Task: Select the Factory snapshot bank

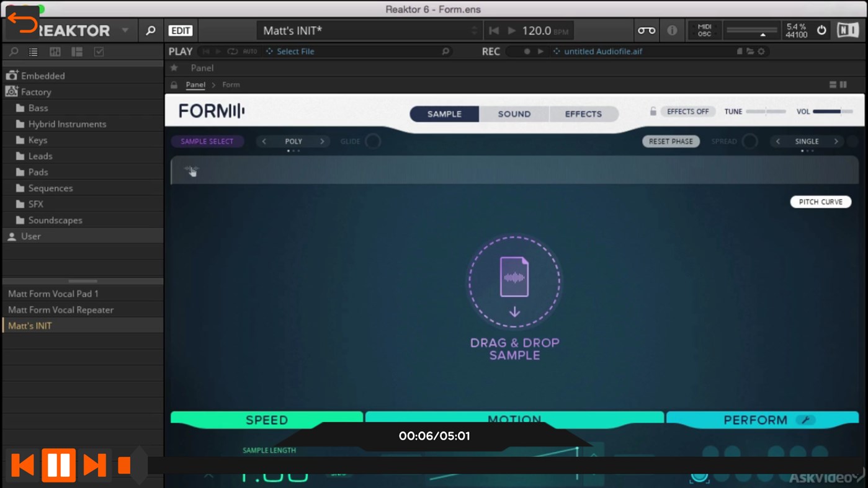Action: 83,92
